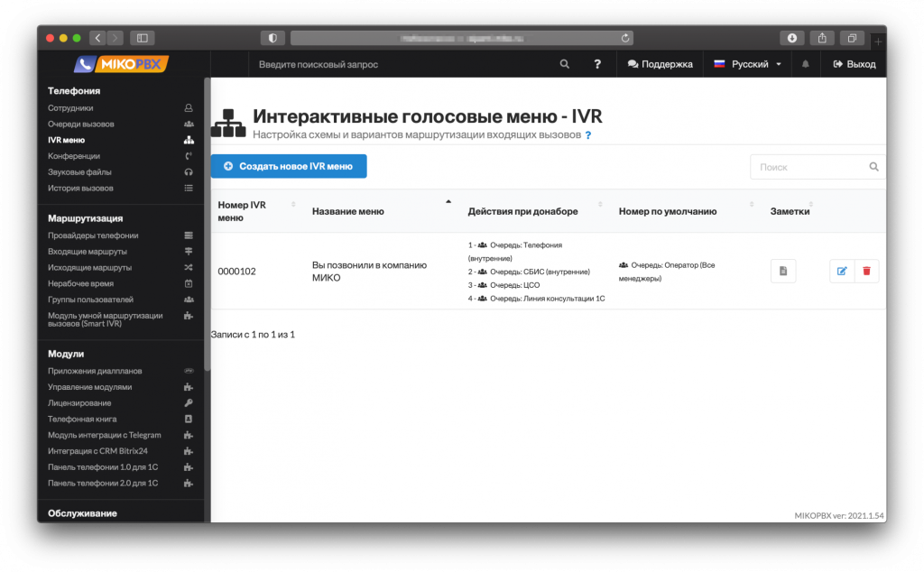Screen dimensions: 924x572
Task: Click the magnifier icon in top search bar
Action: click(565, 64)
